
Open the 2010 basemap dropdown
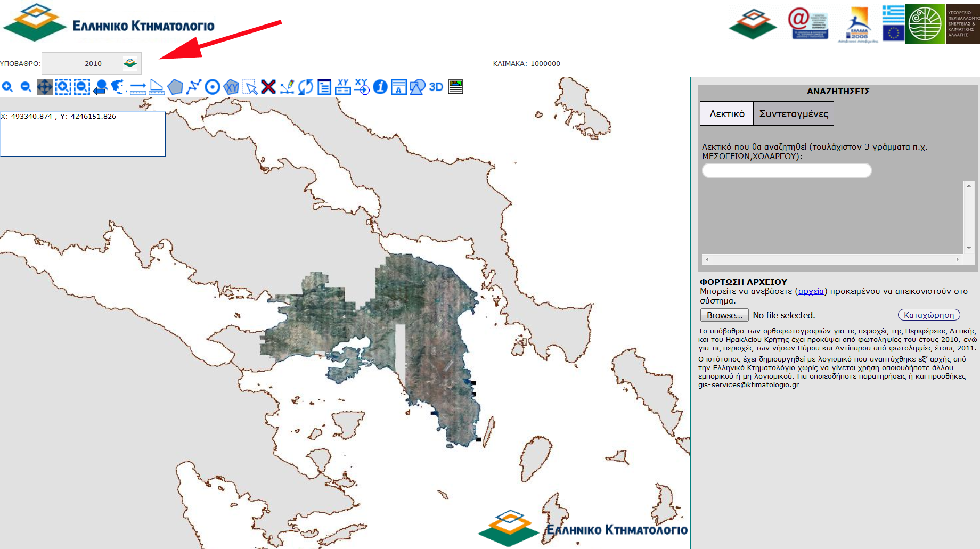[130, 63]
